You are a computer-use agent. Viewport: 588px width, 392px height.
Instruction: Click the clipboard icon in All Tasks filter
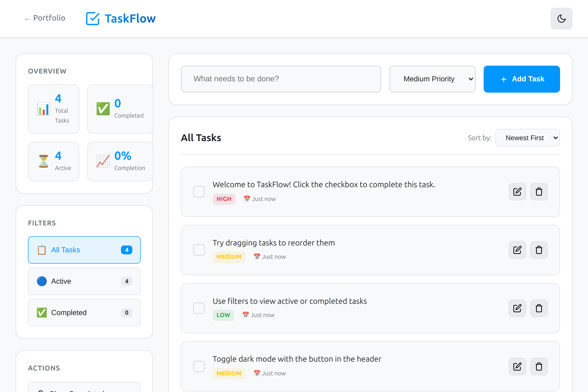click(41, 250)
